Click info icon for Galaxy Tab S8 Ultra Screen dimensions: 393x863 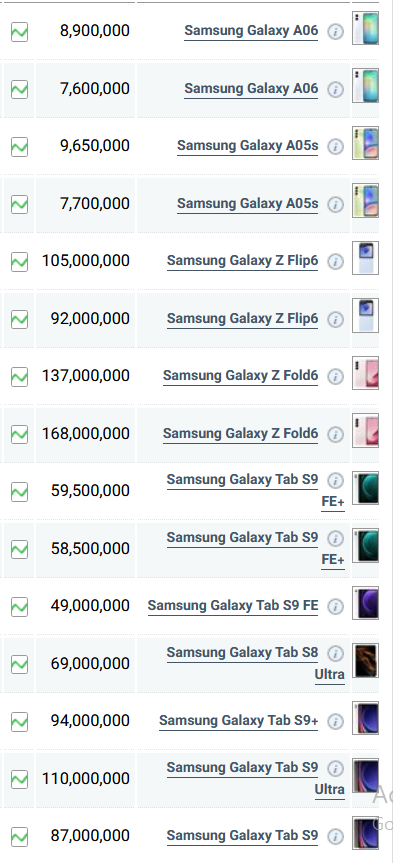coord(335,653)
